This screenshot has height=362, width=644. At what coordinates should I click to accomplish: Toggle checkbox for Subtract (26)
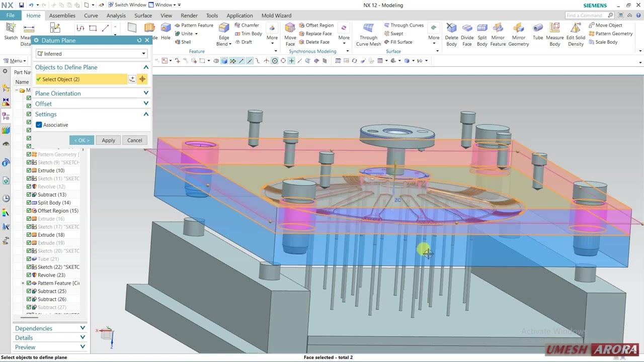coord(29,299)
